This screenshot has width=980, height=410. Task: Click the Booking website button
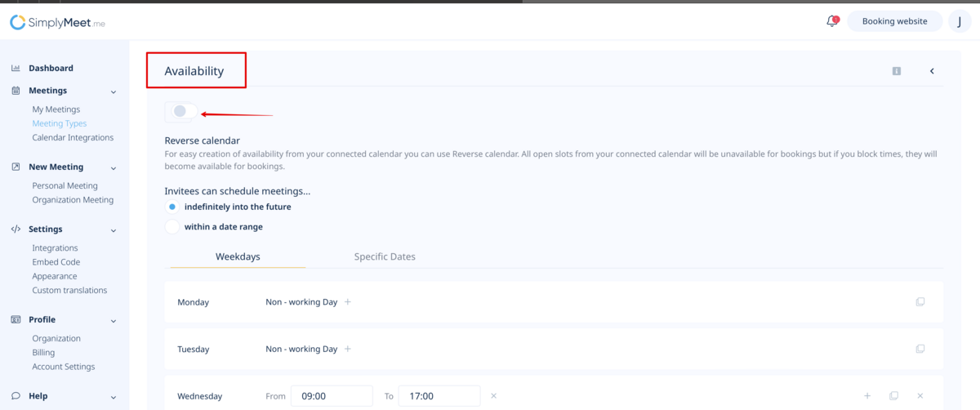click(894, 21)
